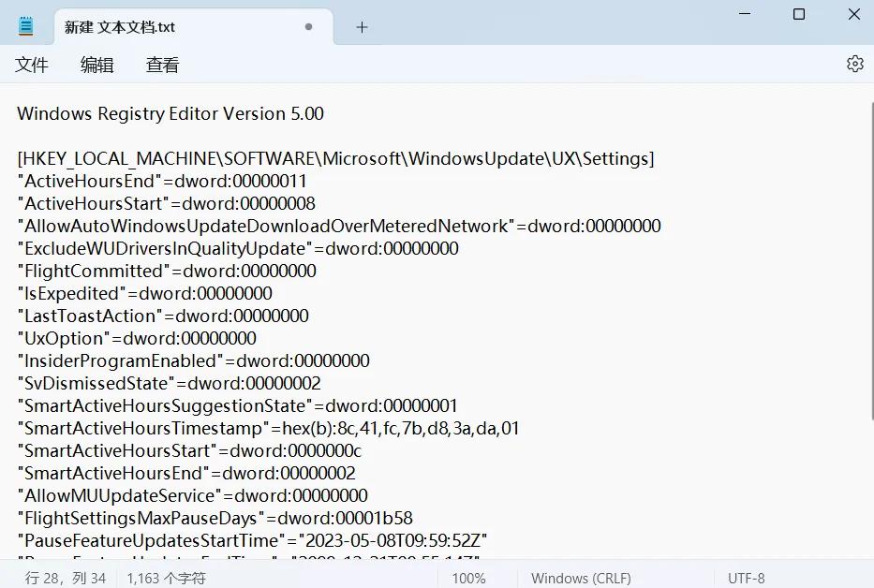Click the 行 28，列 34 position indicator
The height and width of the screenshot is (588, 874).
click(66, 578)
